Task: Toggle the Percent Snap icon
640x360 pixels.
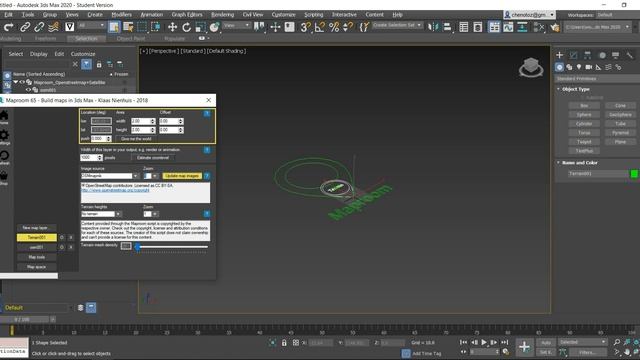Action: coord(334,27)
